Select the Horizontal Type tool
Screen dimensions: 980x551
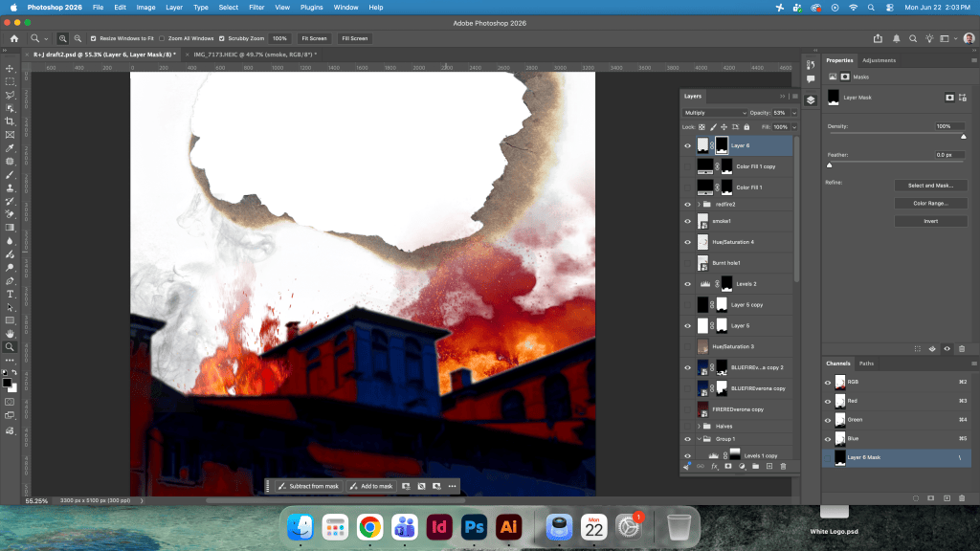pyautogui.click(x=10, y=294)
